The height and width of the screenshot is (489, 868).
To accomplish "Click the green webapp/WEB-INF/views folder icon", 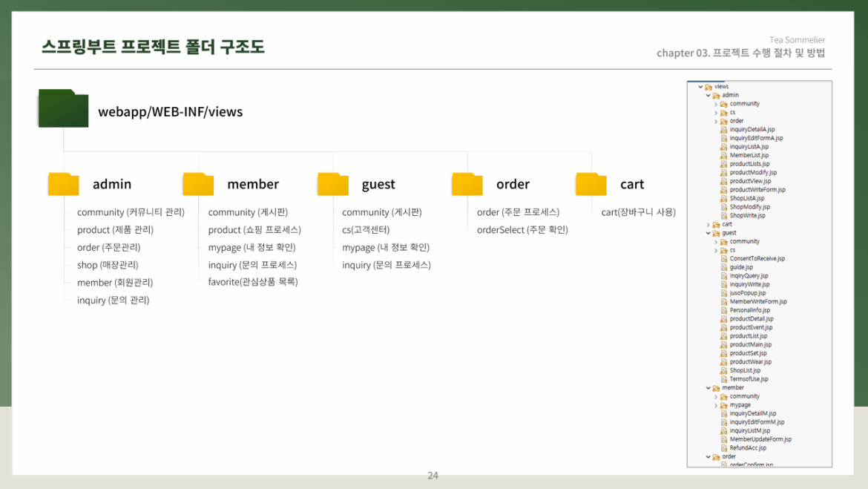I will [x=63, y=108].
